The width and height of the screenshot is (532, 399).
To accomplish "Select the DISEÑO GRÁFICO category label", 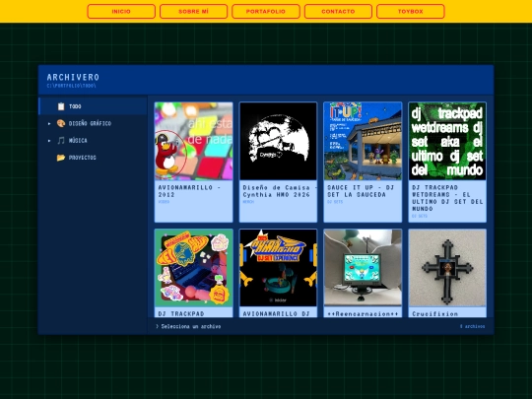I will [x=90, y=123].
